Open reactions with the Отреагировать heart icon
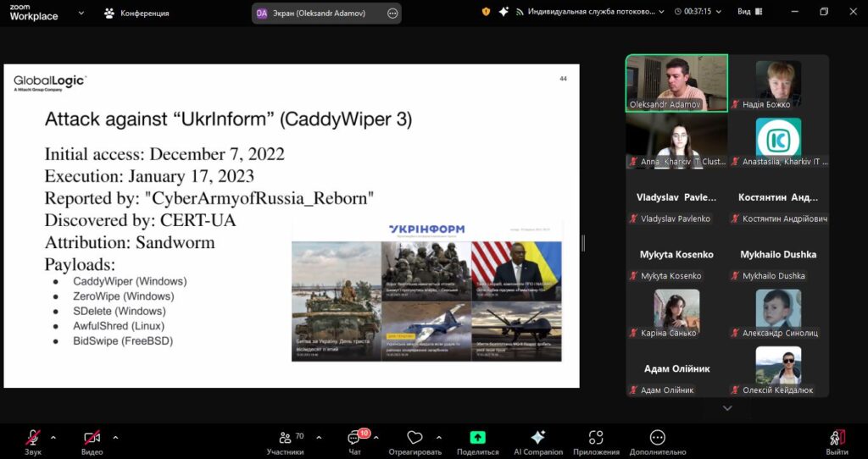This screenshot has width=868, height=459. (x=415, y=442)
